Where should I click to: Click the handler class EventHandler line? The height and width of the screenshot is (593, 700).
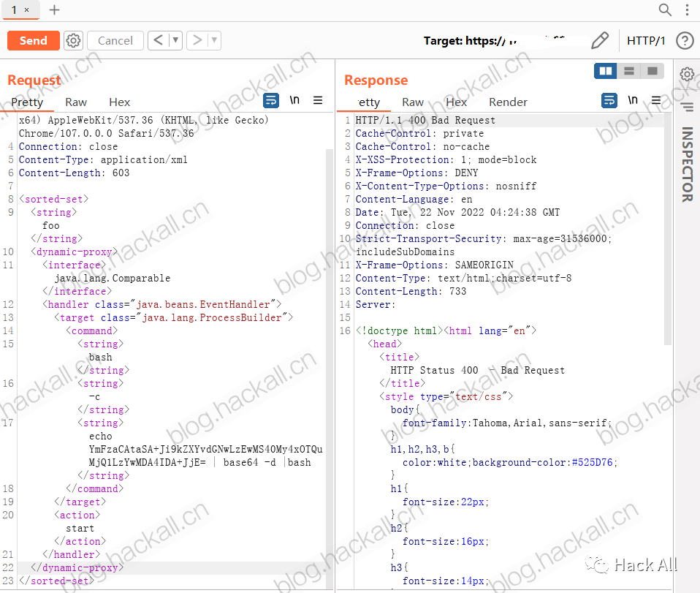coord(162,304)
